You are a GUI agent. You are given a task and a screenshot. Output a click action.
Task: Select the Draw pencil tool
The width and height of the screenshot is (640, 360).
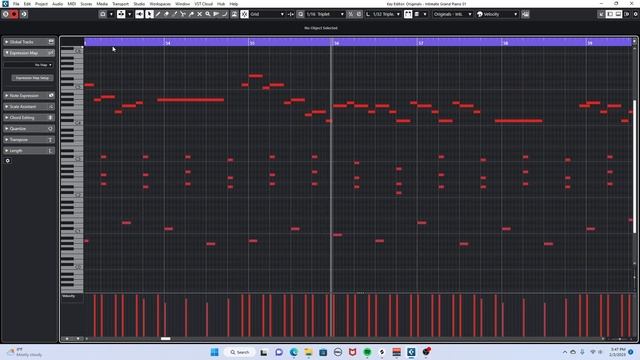click(x=158, y=14)
